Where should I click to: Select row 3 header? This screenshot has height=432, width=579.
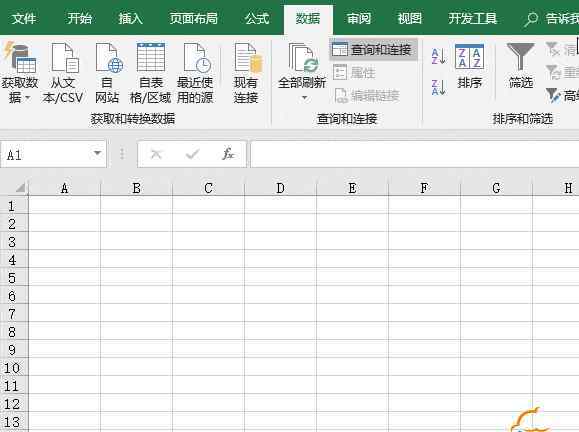coord(14,242)
